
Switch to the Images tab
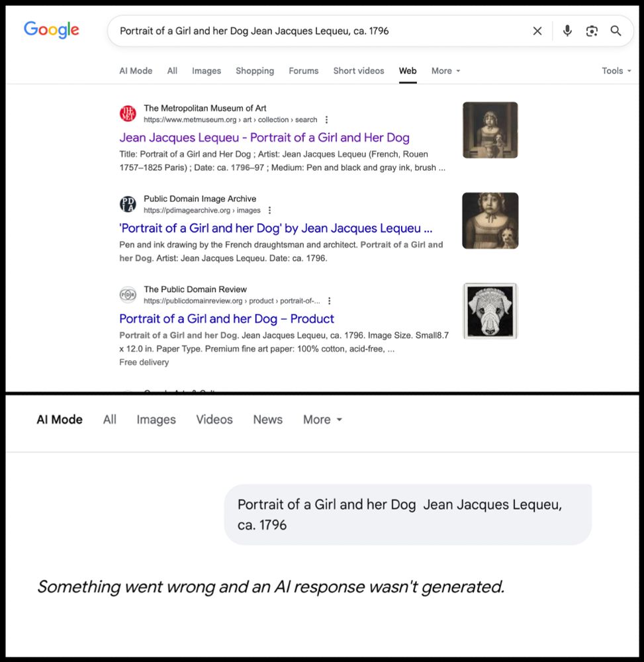[206, 71]
